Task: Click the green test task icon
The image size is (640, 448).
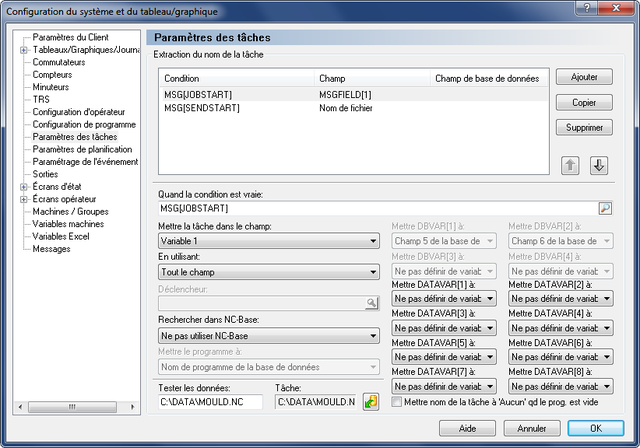Action: 371,402
